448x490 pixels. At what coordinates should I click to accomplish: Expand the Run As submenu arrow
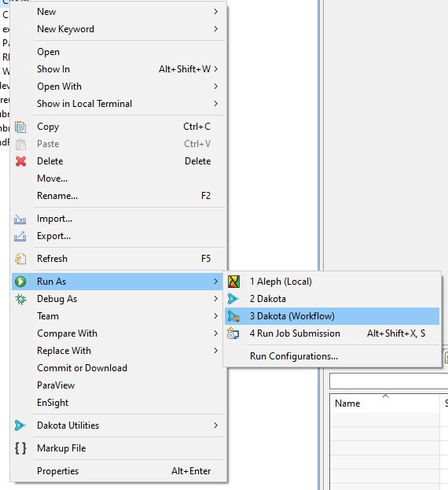[x=215, y=282]
